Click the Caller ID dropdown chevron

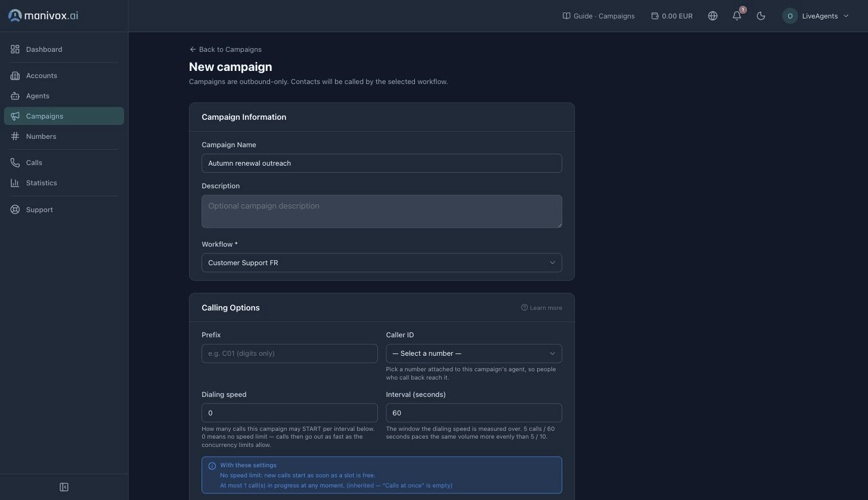tap(552, 353)
